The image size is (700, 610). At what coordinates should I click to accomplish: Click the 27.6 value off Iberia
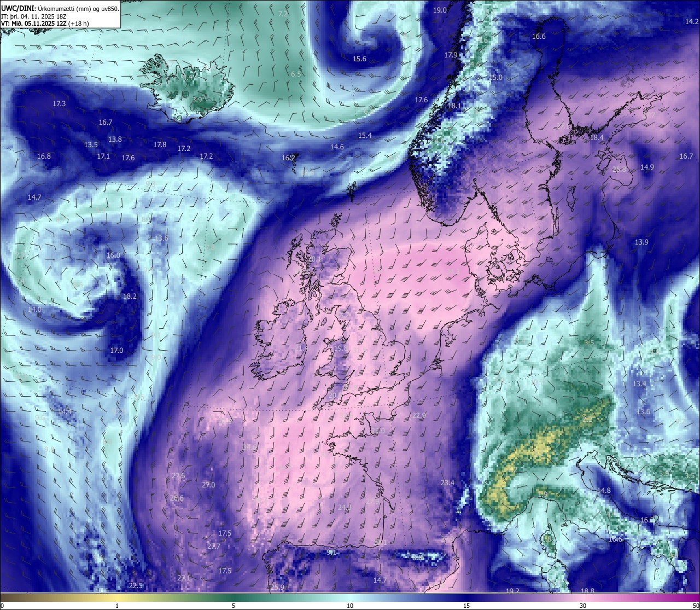tap(178, 476)
